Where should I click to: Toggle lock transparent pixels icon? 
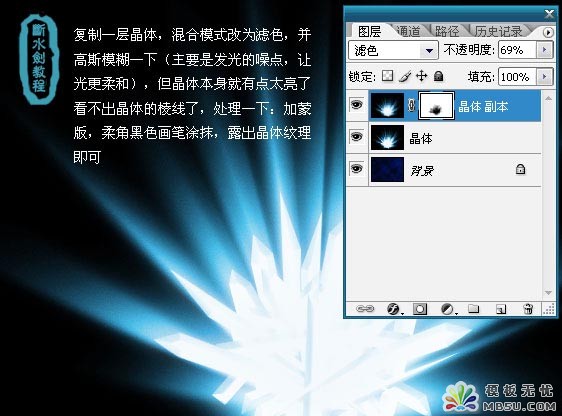tap(387, 76)
